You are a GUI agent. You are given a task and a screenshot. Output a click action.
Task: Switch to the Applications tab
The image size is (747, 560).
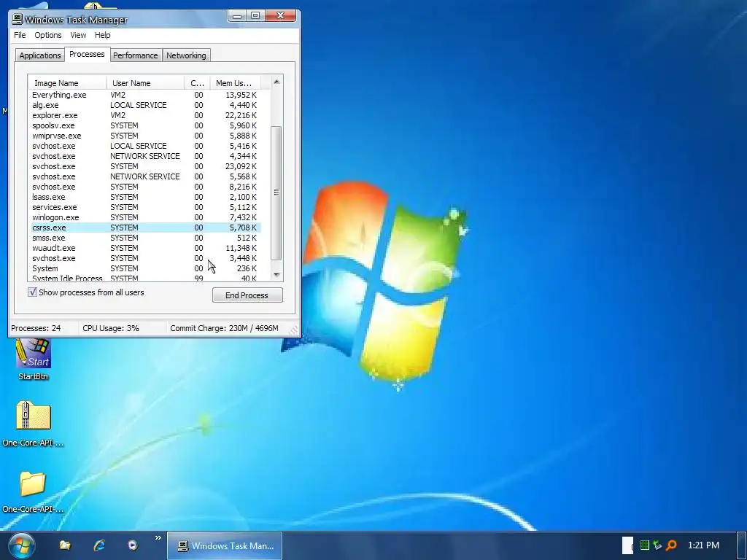coord(40,55)
